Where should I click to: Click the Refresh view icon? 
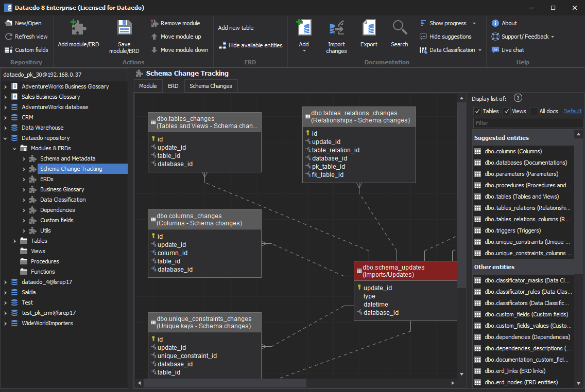point(9,37)
